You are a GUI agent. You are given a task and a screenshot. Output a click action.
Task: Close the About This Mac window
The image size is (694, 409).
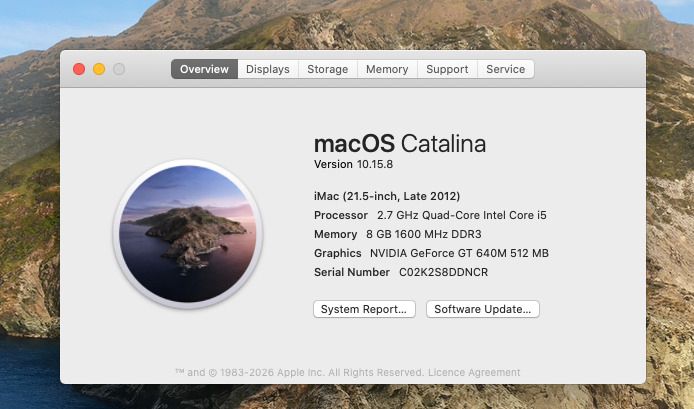pos(79,69)
